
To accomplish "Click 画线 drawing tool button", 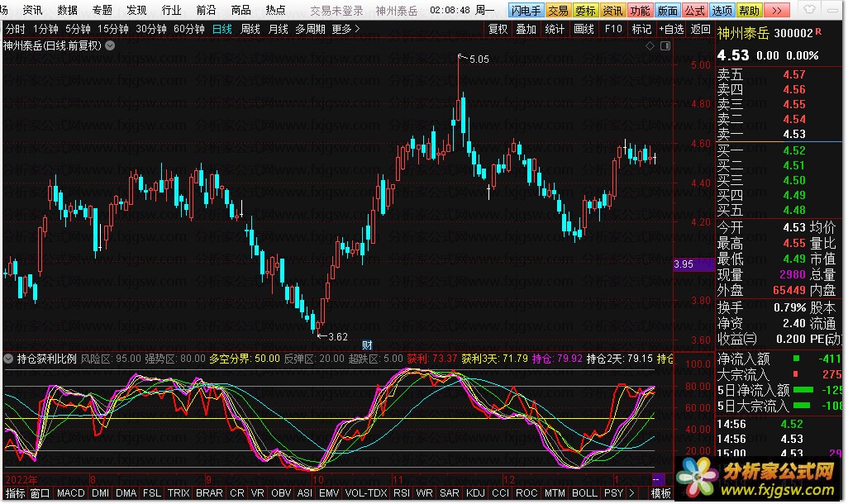I will pos(584,29).
